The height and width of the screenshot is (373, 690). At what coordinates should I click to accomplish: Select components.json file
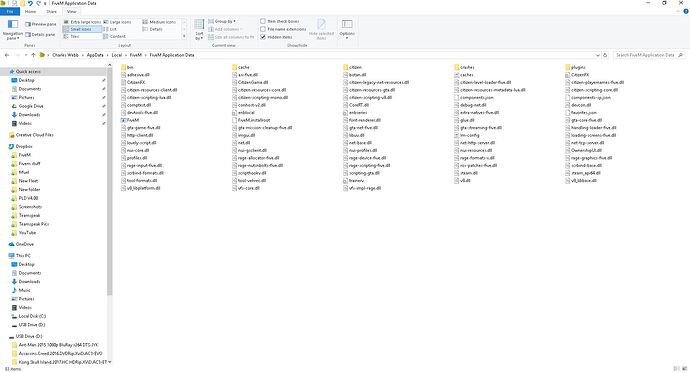473,98
